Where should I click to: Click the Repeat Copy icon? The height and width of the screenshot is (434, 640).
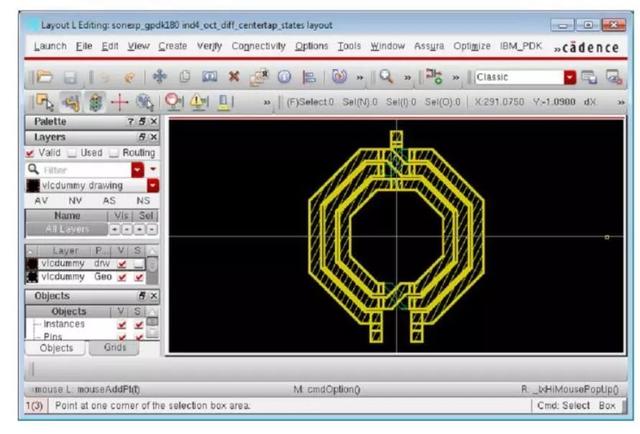pyautogui.click(x=259, y=77)
